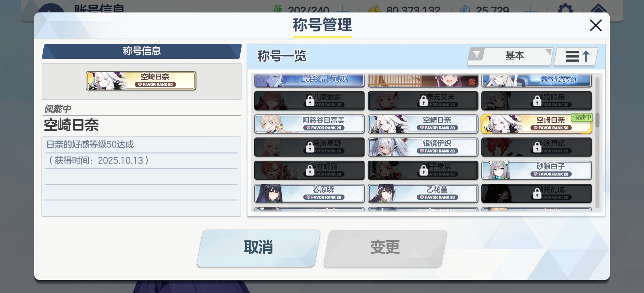Click the 取消 button
Screen dimensions: 644x293
point(259,248)
